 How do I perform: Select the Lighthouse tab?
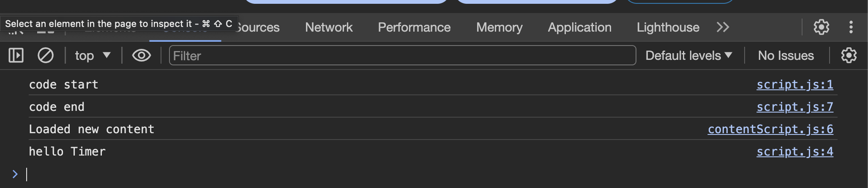(x=668, y=27)
